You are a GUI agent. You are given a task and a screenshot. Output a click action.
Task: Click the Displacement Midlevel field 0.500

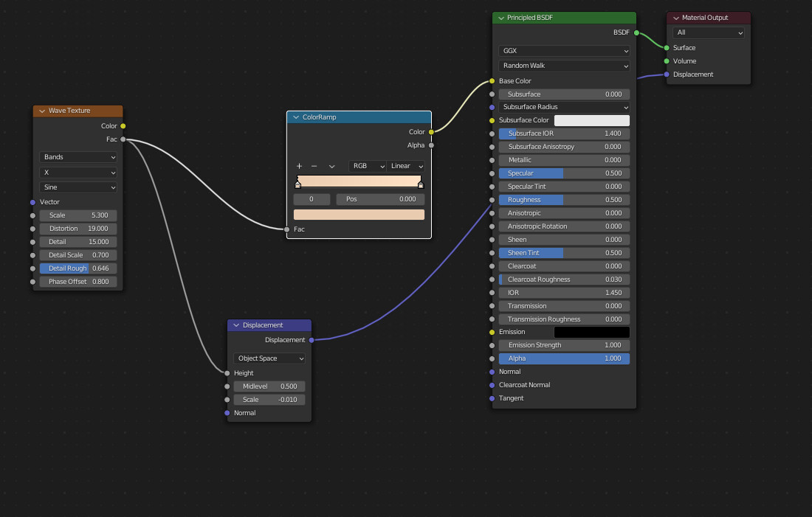[269, 386]
